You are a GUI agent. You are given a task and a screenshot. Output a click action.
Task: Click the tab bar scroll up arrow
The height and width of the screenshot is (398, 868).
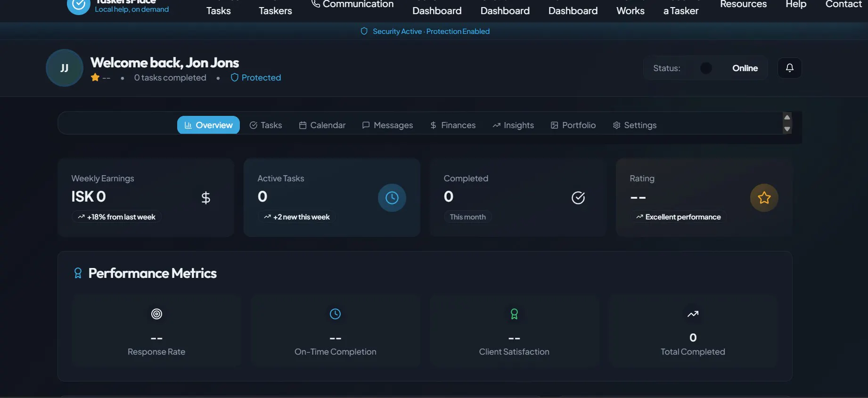787,117
